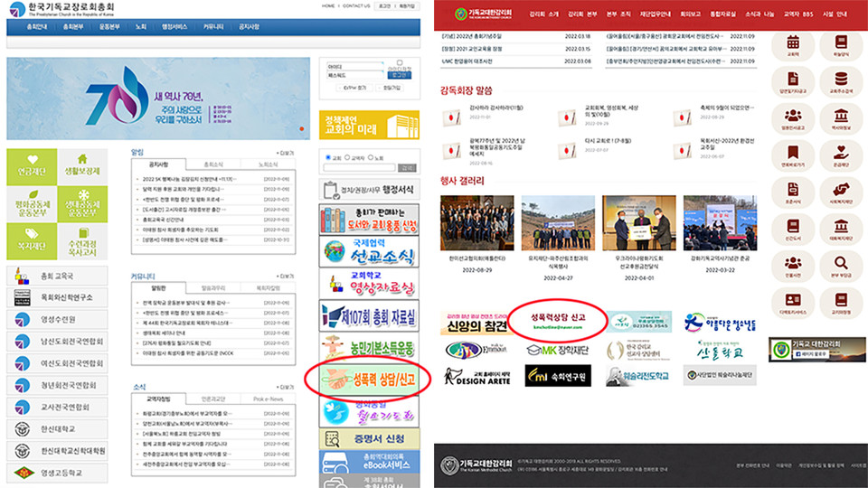Image resolution: width=868 pixels, height=488 pixels.
Task: Open the 제107회 총회 자료실 banner
Action: [x=369, y=316]
